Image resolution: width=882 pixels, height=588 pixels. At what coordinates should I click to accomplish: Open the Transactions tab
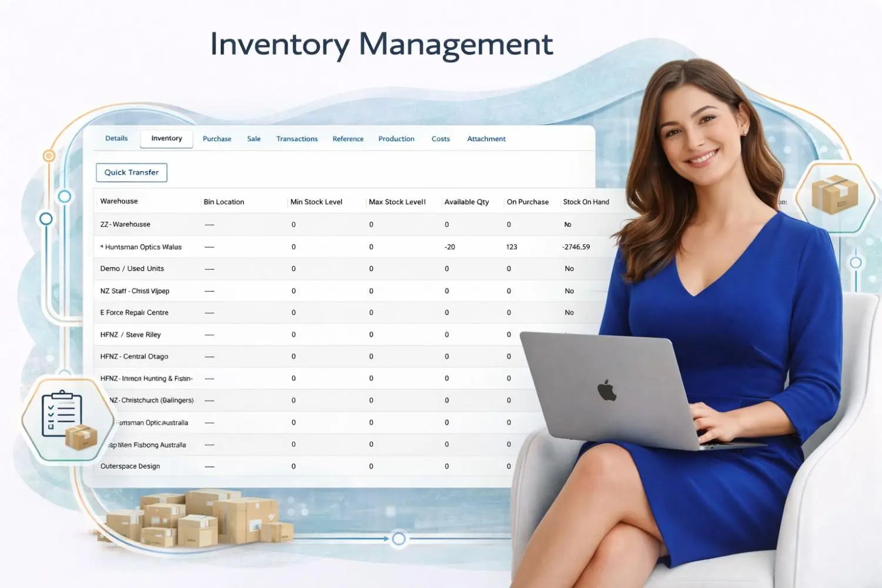point(297,138)
